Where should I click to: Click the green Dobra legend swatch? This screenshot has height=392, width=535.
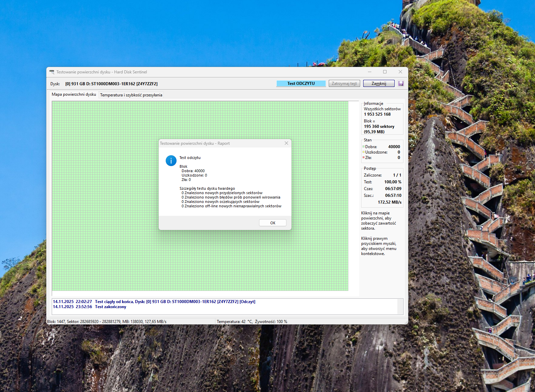tap(364, 147)
